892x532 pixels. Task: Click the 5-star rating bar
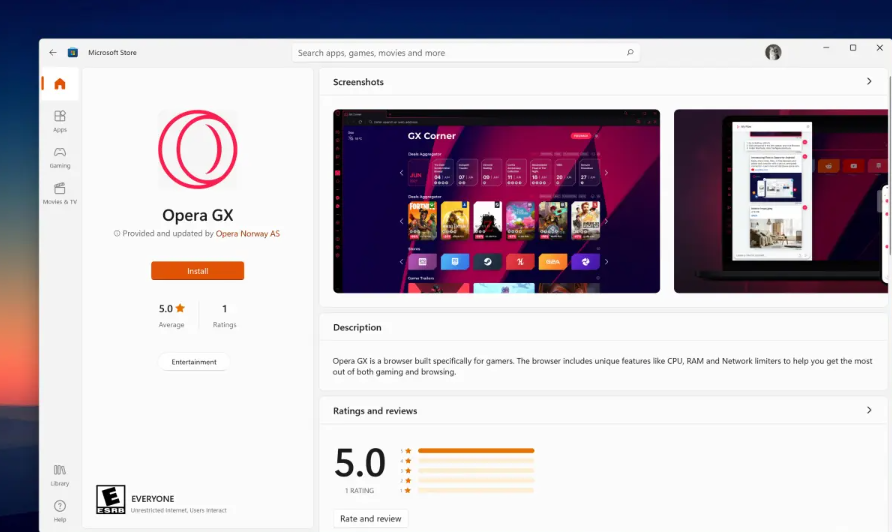[x=476, y=451]
